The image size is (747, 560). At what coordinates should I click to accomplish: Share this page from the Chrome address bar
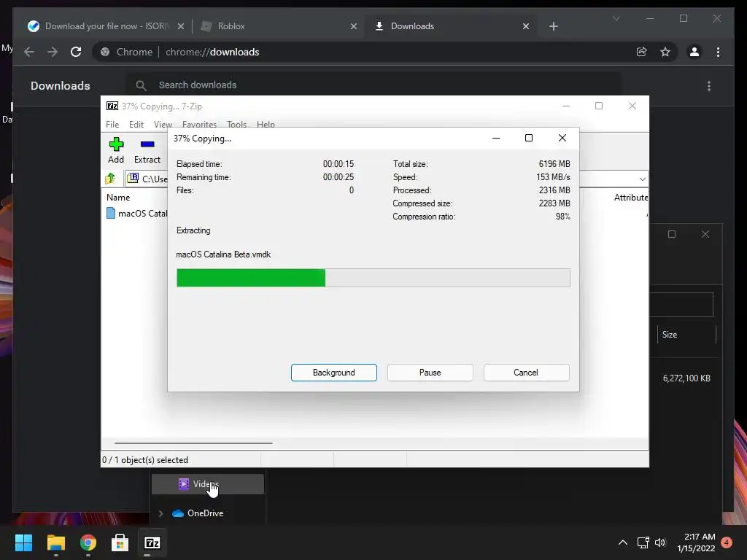pos(642,52)
